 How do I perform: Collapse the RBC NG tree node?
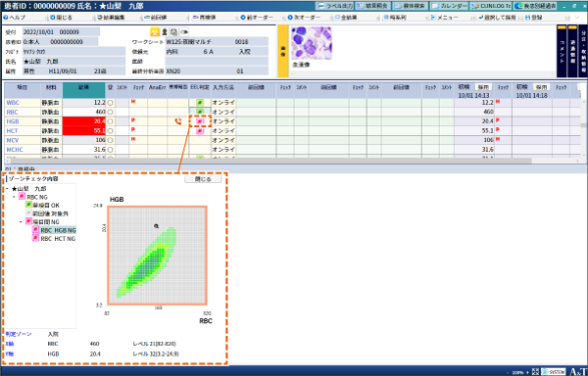(15, 197)
